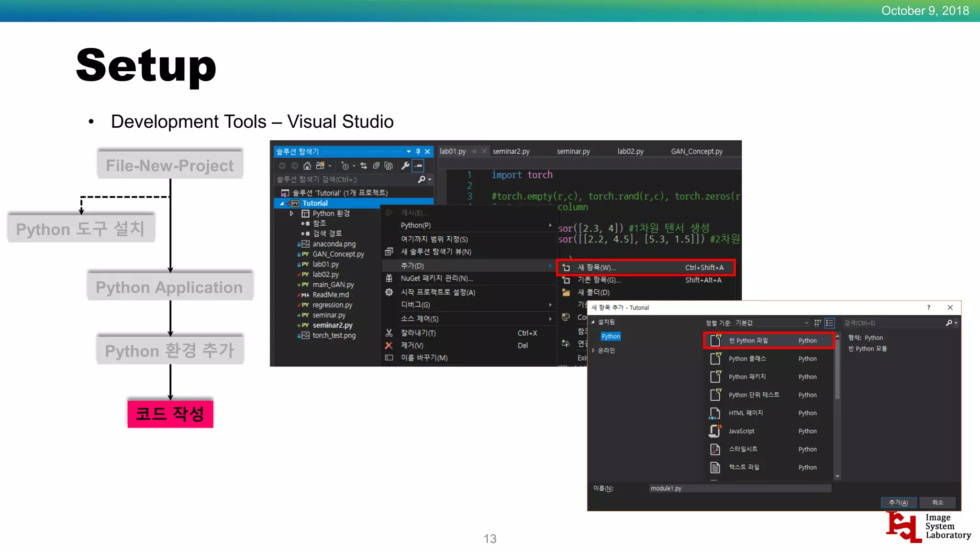
Task: Select lab02.py in Solution Explorer tree
Action: tap(325, 275)
